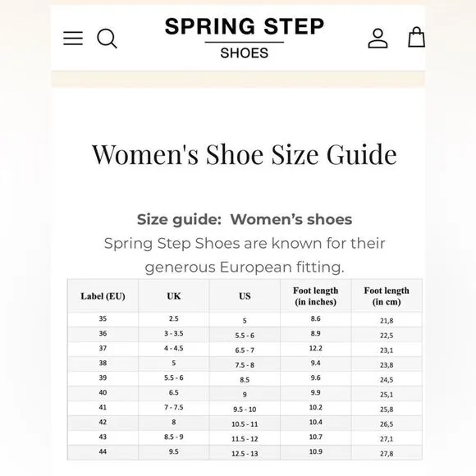This screenshot has width=476, height=476.
Task: Select the Foot length (in inches) header
Action: 316,296
